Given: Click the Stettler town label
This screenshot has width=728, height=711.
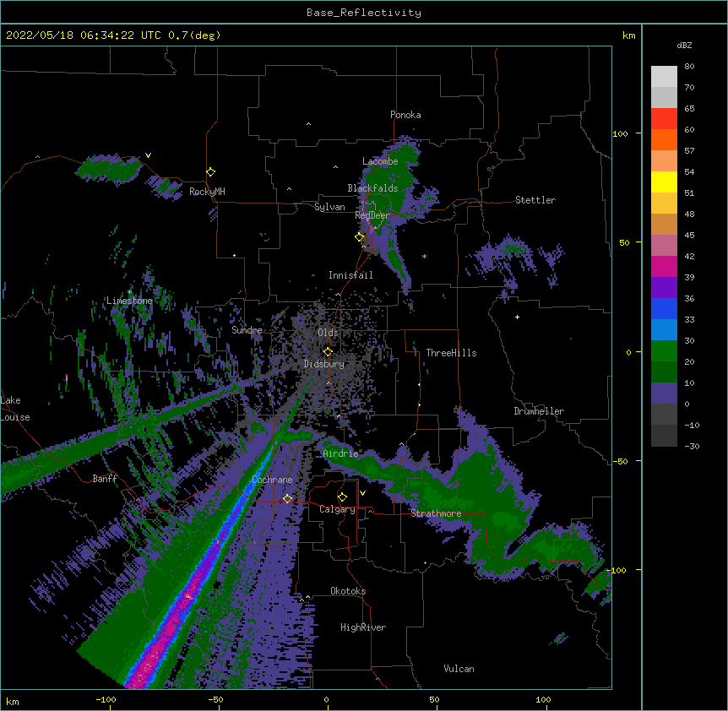Looking at the screenshot, I should (535, 200).
